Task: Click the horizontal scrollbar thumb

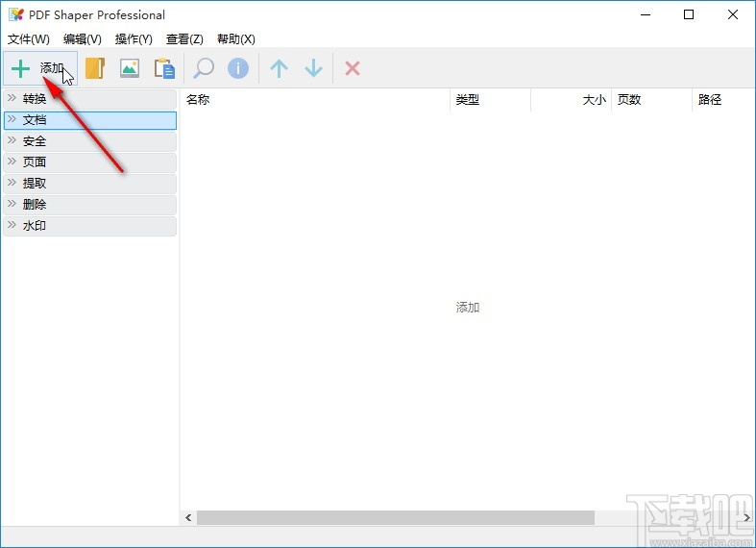Action: pos(396,517)
